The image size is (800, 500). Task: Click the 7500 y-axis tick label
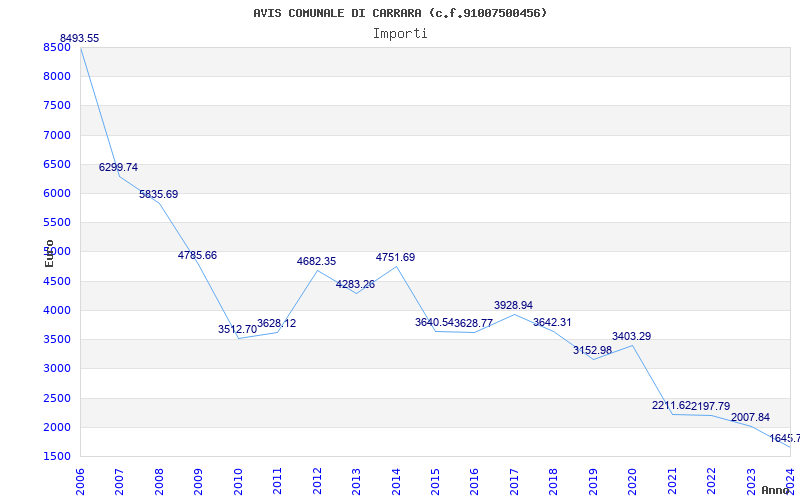point(57,106)
